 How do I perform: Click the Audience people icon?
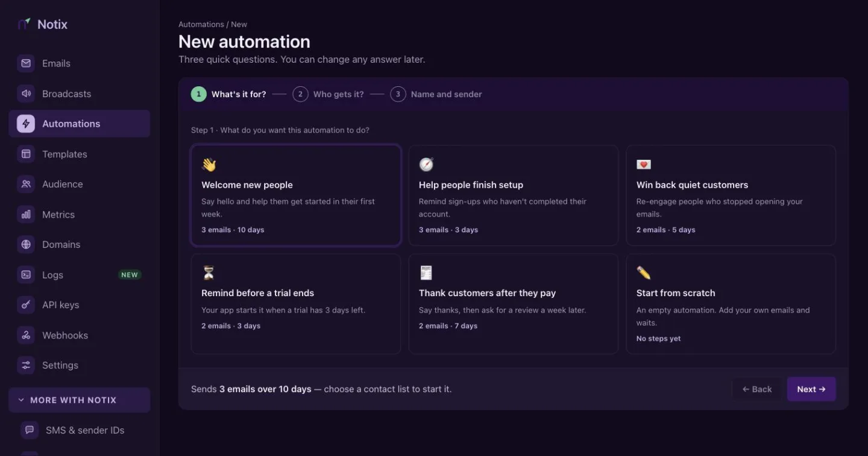pyautogui.click(x=26, y=184)
